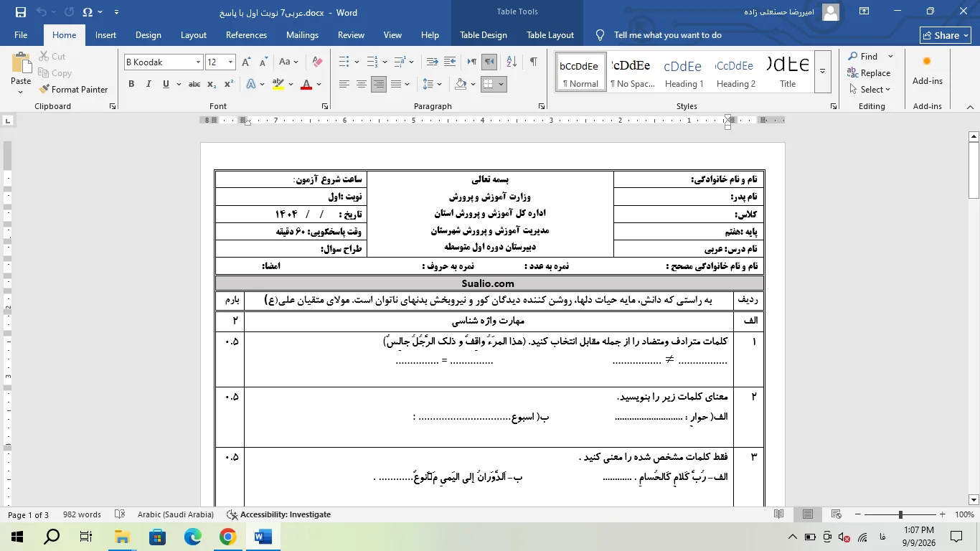Click the Right-to-Left text direction icon
980x551 pixels.
click(x=489, y=62)
